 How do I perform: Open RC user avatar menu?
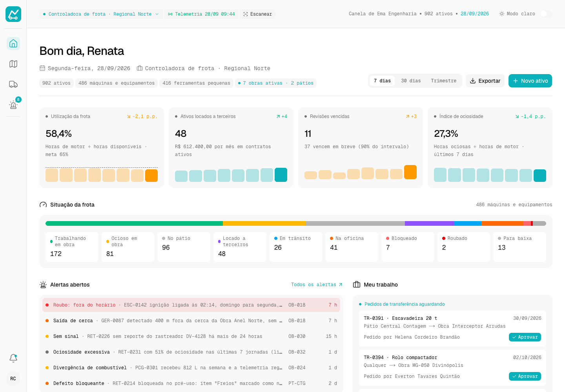click(13, 379)
